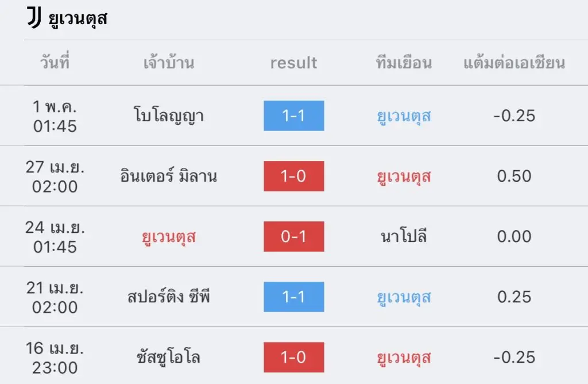
Task: Open the blue 1-1 result for สปอร์ติง ซีพี match
Action: [x=293, y=297]
